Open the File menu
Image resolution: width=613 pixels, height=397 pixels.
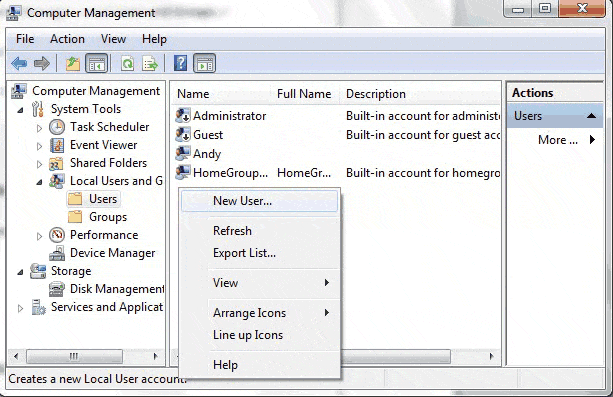[x=25, y=39]
